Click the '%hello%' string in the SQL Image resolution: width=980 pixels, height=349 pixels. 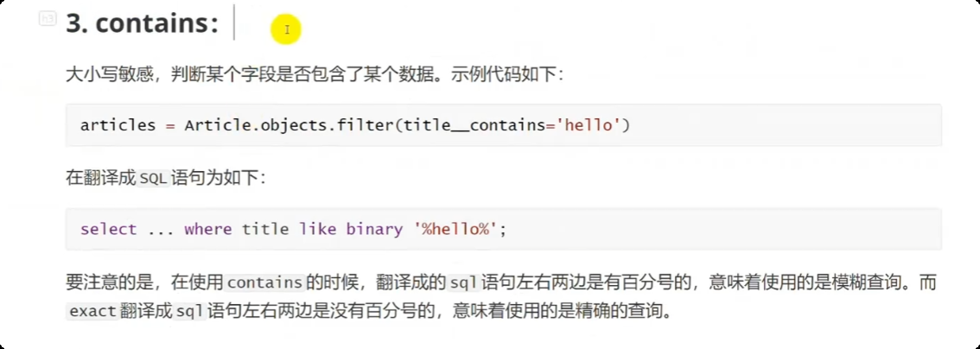449,229
